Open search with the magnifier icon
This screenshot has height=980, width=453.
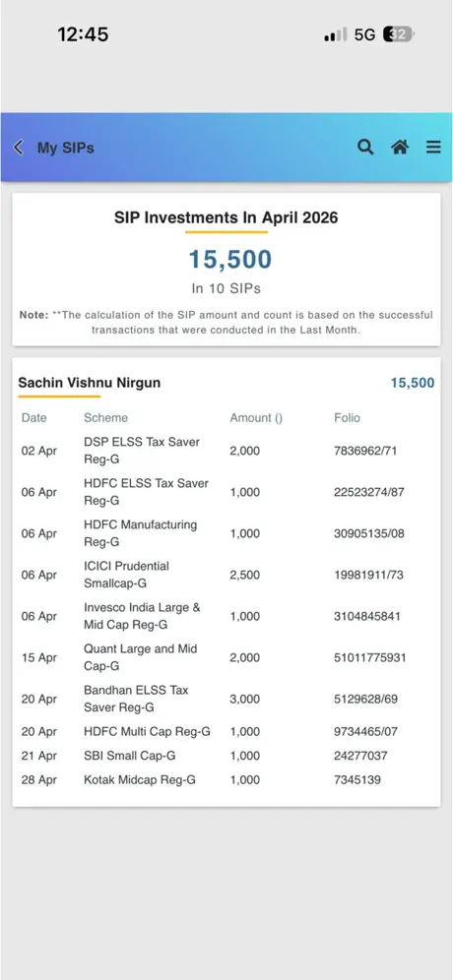365,147
